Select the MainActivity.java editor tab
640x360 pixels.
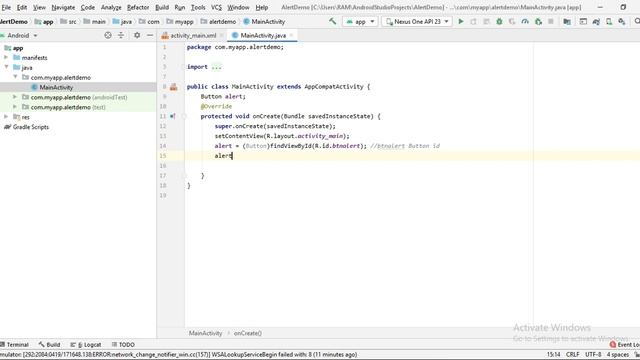click(x=263, y=36)
